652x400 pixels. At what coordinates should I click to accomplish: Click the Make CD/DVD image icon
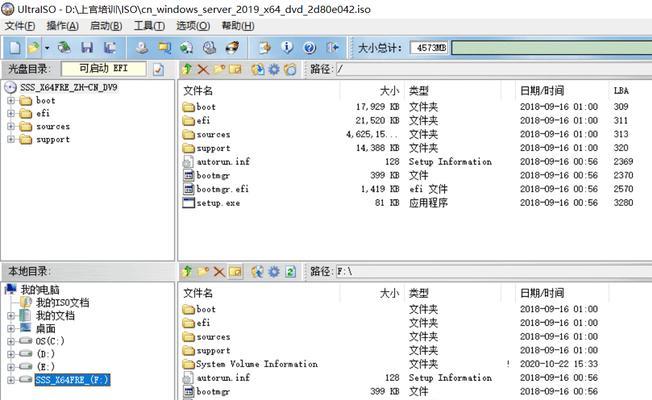[x=142, y=47]
